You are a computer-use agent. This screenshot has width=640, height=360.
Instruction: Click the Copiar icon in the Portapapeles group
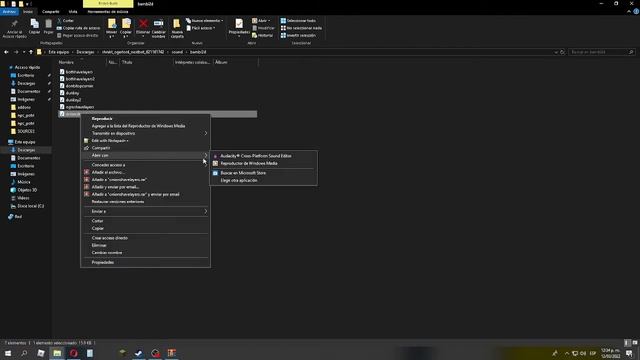34,24
